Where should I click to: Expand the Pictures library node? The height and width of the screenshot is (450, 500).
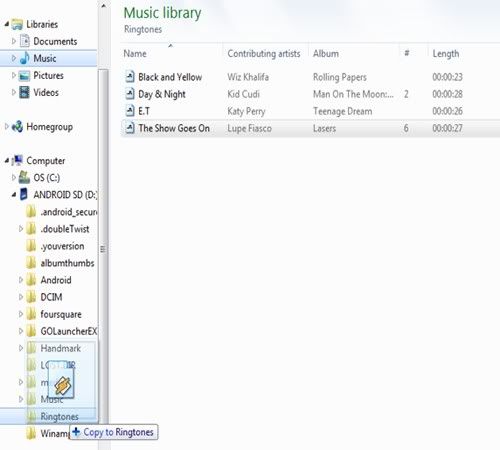[x=14, y=75]
